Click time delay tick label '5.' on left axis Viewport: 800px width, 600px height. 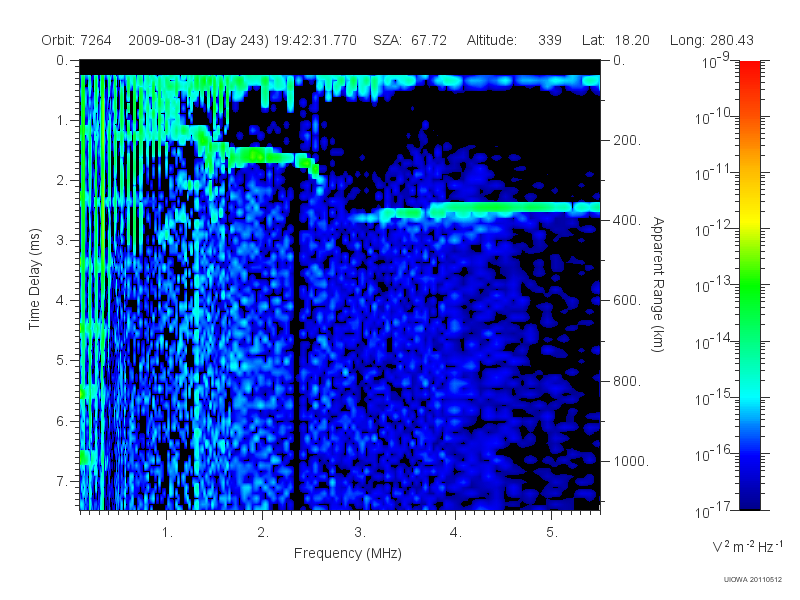pos(61,361)
